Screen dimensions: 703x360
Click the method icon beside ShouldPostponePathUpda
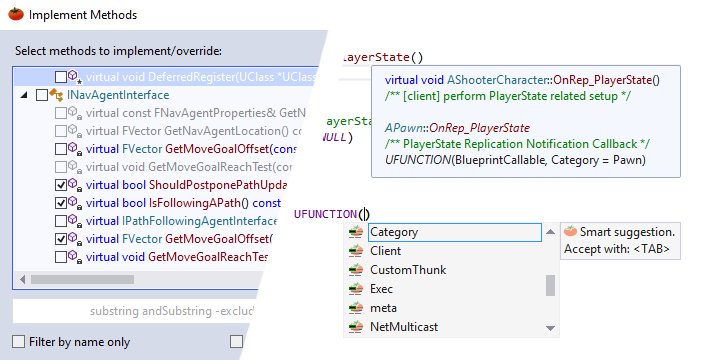click(x=75, y=185)
